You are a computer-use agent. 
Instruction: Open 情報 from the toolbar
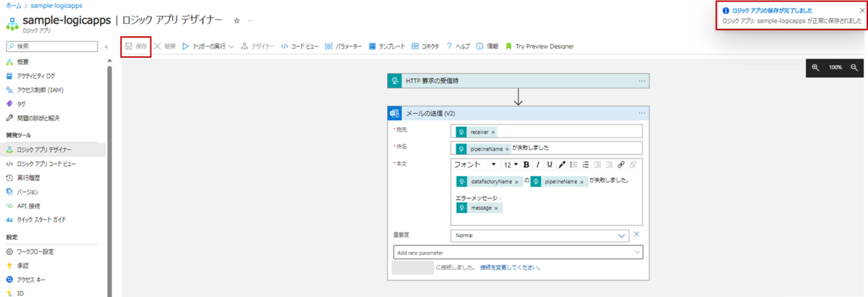pos(488,46)
